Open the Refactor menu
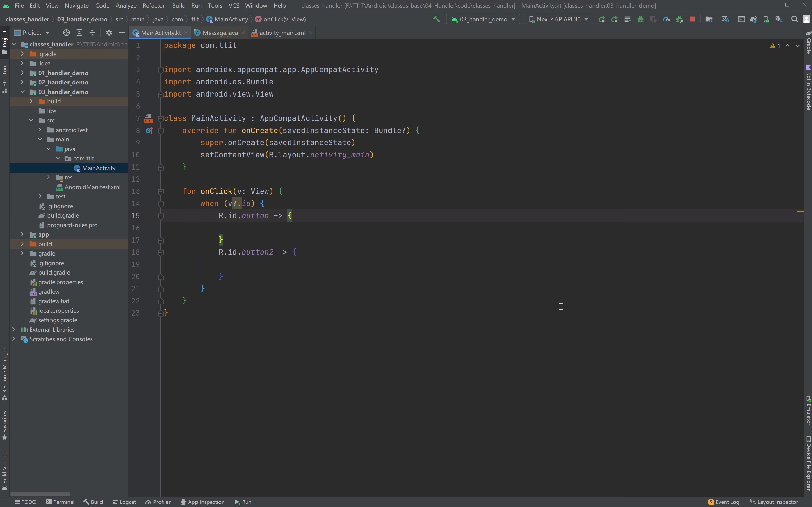This screenshot has width=812, height=507. (x=153, y=5)
